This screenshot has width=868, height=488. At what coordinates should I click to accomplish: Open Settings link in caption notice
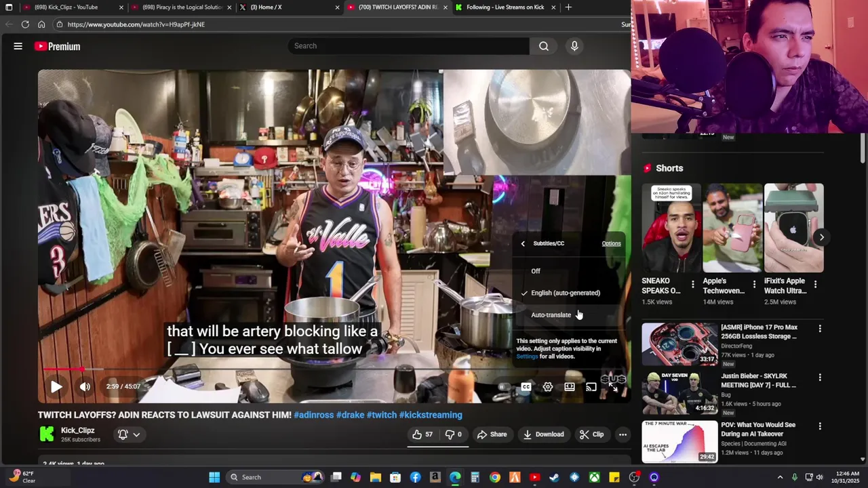click(x=527, y=357)
